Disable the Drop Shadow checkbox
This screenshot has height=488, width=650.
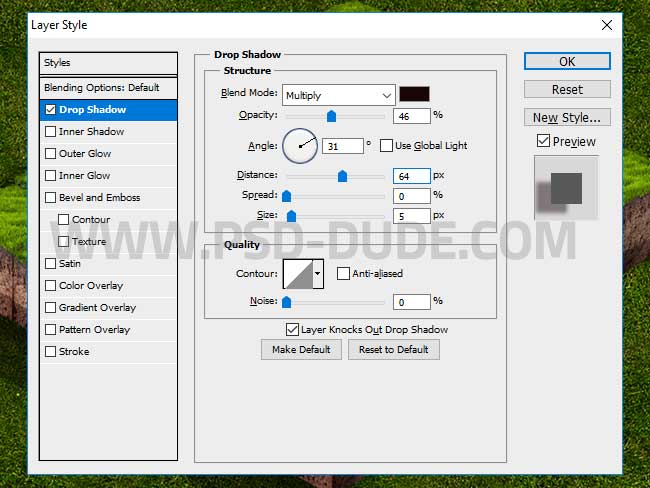[51, 110]
